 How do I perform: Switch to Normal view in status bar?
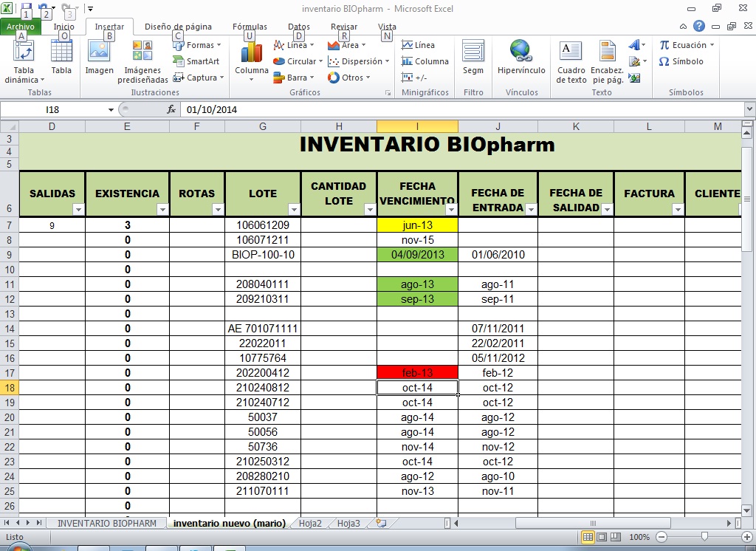(x=588, y=536)
